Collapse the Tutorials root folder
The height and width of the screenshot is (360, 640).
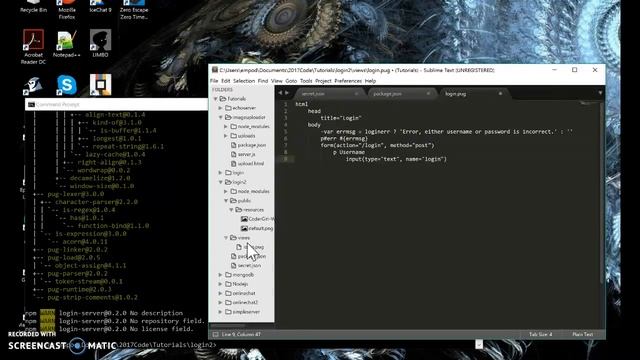216,99
